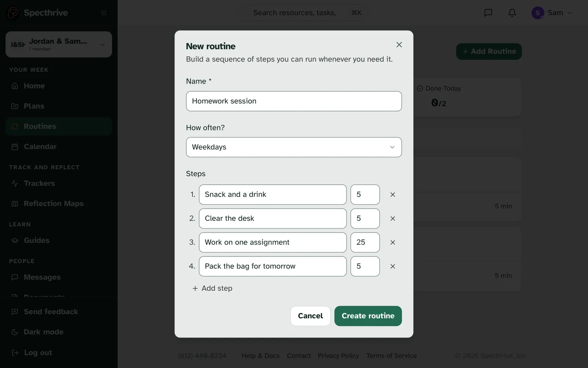Click the Name field containing Homework session
588x368 pixels.
tap(294, 101)
